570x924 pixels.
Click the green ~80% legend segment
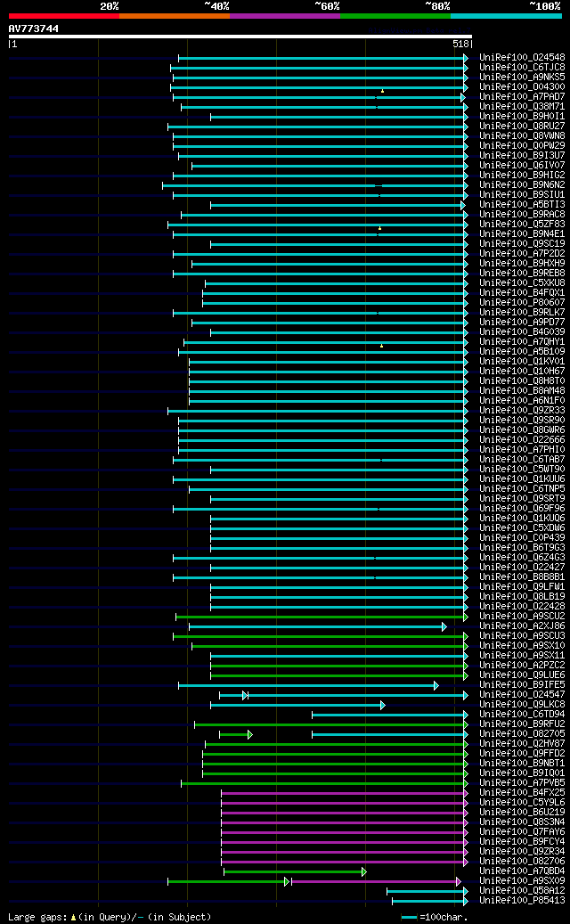[395, 16]
